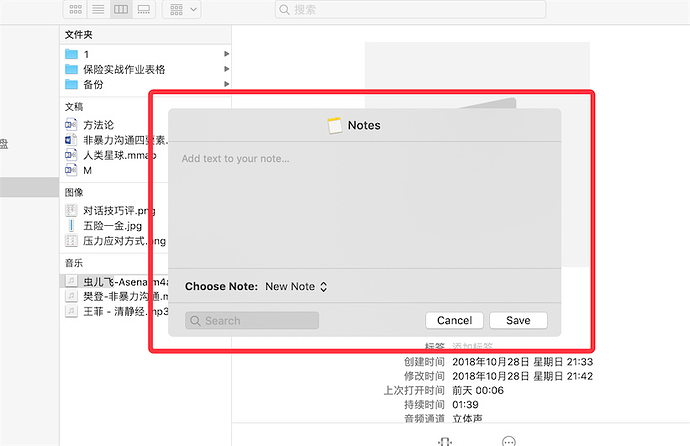
Task: Expand folder 1 disclosure arrow
Action: 227,54
